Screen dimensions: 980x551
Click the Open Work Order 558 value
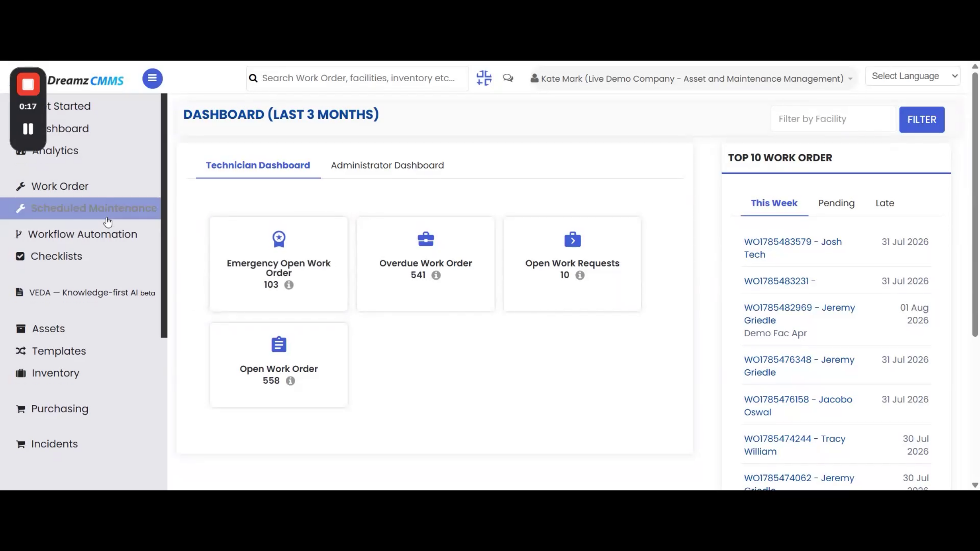coord(271,381)
